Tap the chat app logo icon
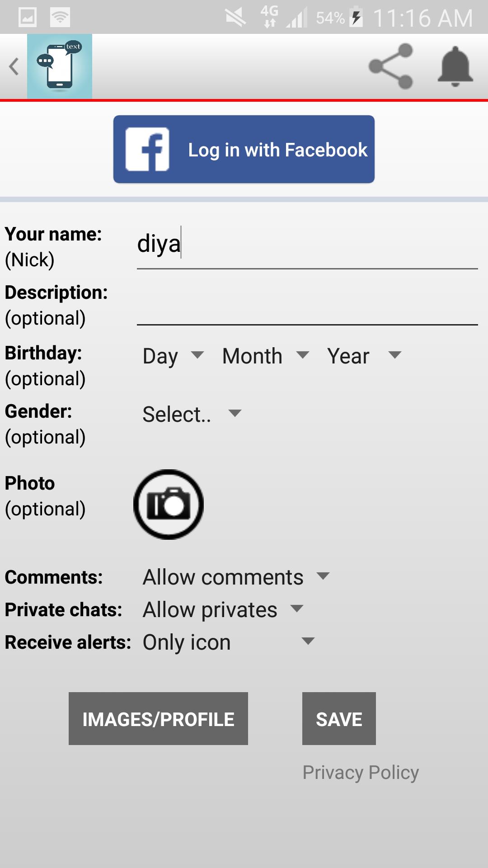The height and width of the screenshot is (868, 488). point(60,66)
